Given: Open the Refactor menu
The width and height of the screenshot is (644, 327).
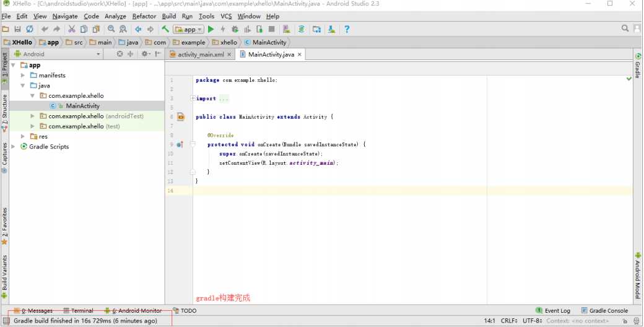Looking at the screenshot, I should pyautogui.click(x=144, y=17).
